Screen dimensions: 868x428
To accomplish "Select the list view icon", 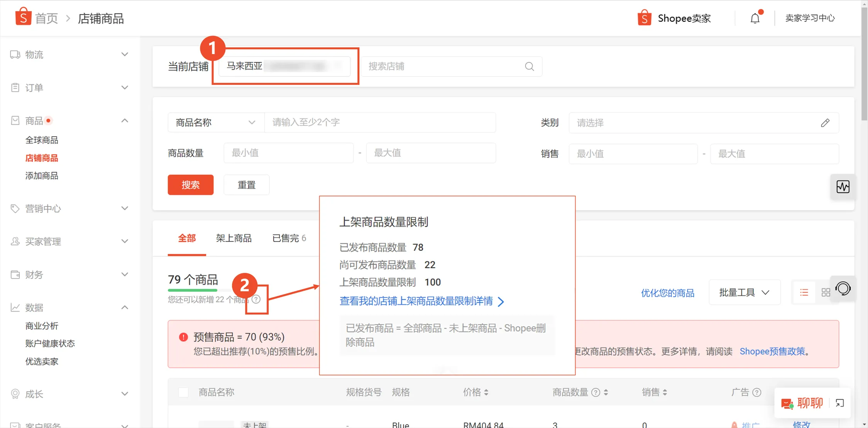I will (x=804, y=292).
